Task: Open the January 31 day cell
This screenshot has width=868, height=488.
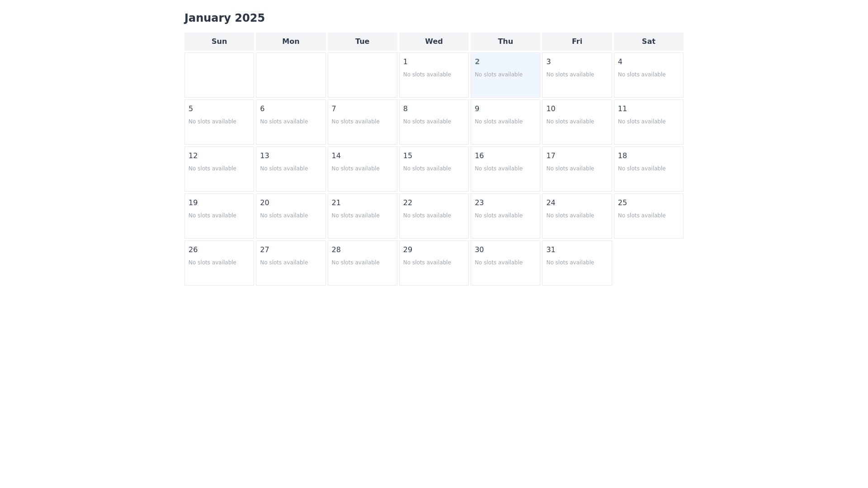Action: coord(576,263)
